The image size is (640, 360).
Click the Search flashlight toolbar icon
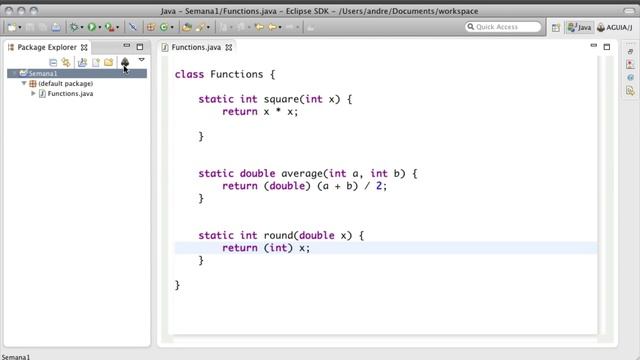(x=200, y=27)
